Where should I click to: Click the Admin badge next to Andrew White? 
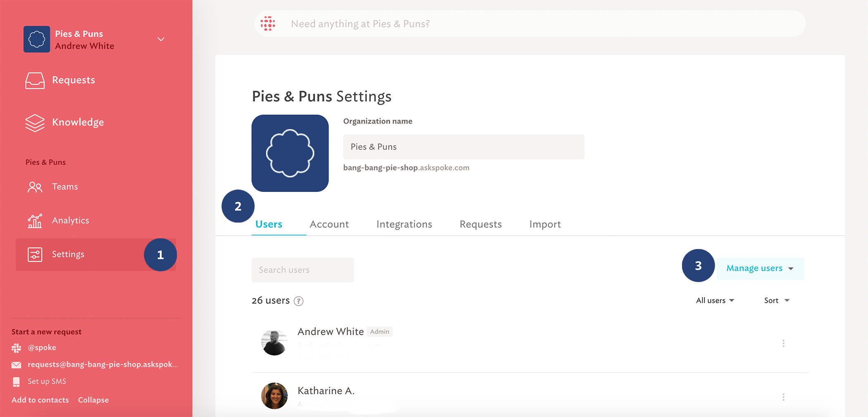click(379, 332)
